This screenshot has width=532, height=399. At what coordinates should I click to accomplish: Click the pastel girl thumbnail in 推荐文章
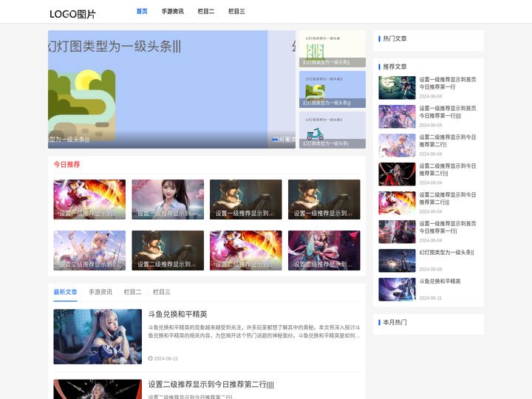(397, 146)
